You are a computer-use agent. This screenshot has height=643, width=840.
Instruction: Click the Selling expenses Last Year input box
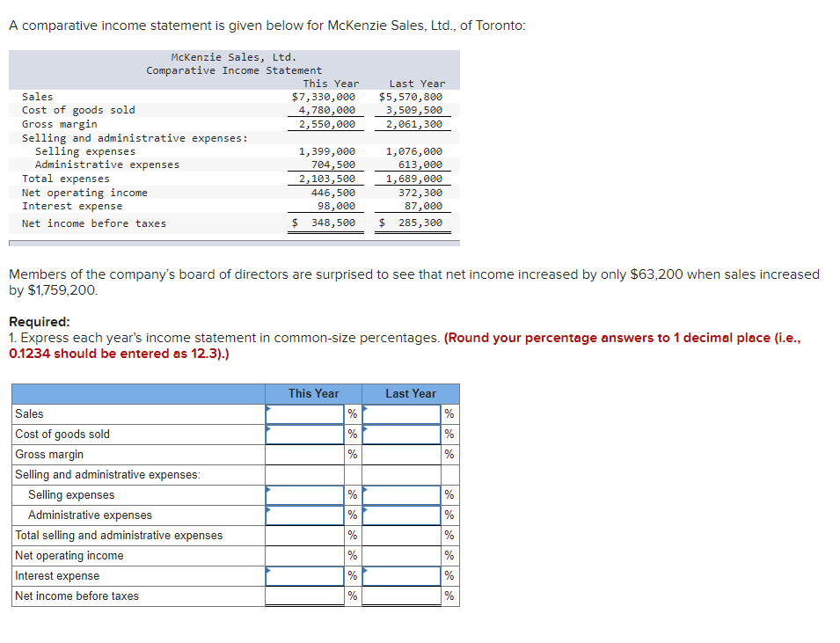click(400, 494)
